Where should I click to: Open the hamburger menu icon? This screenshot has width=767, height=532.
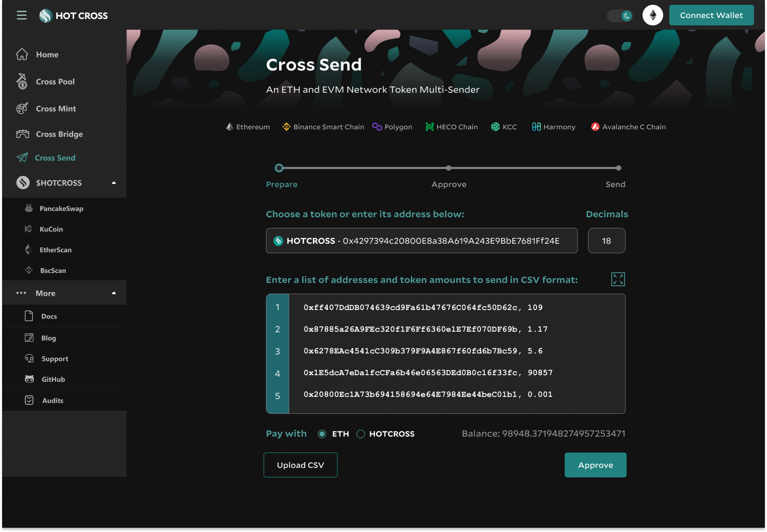tap(22, 15)
